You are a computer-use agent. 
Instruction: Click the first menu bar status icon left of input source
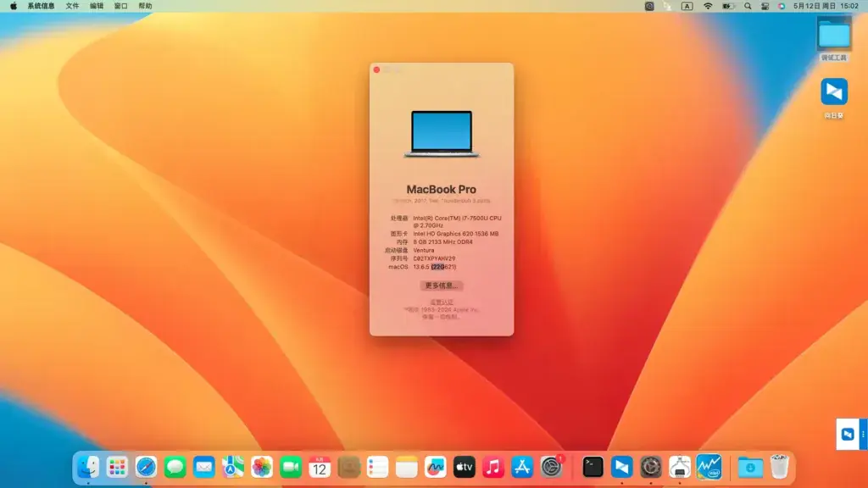coord(649,6)
